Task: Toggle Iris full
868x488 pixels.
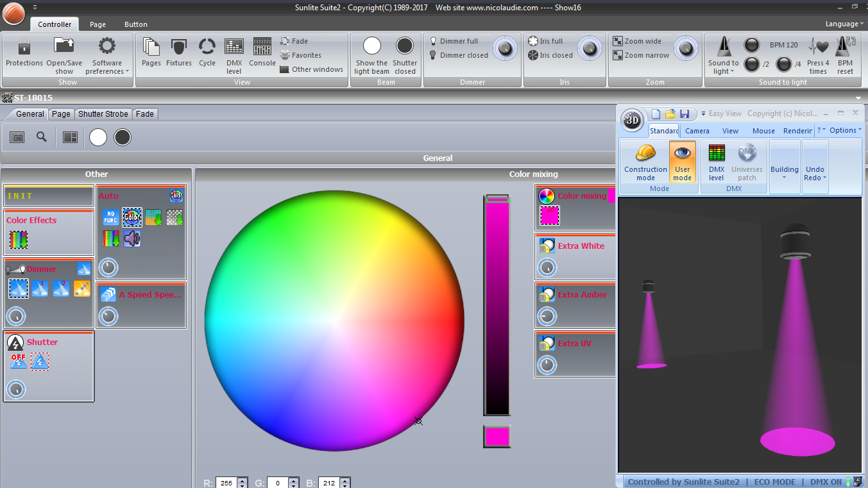Action: (x=545, y=41)
